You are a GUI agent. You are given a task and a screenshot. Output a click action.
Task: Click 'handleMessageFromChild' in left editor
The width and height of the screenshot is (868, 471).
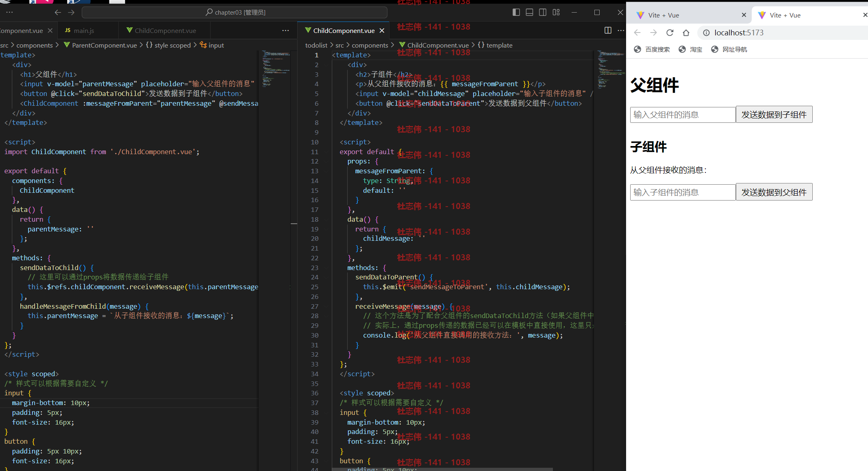tap(63, 306)
